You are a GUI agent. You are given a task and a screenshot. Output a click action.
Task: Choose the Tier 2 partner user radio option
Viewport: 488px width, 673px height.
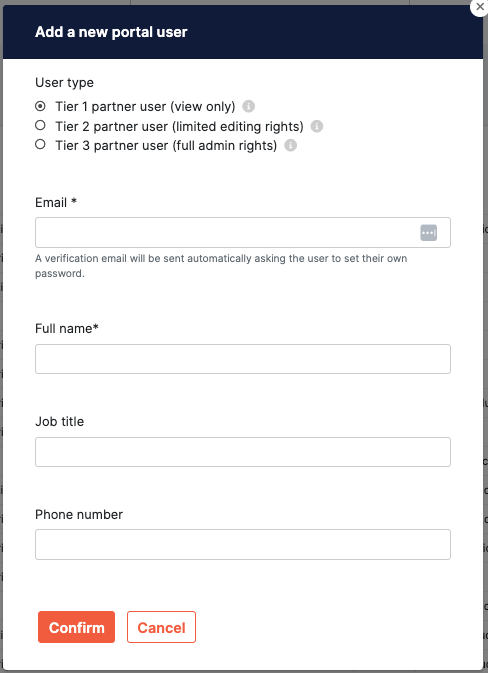pyautogui.click(x=40, y=125)
